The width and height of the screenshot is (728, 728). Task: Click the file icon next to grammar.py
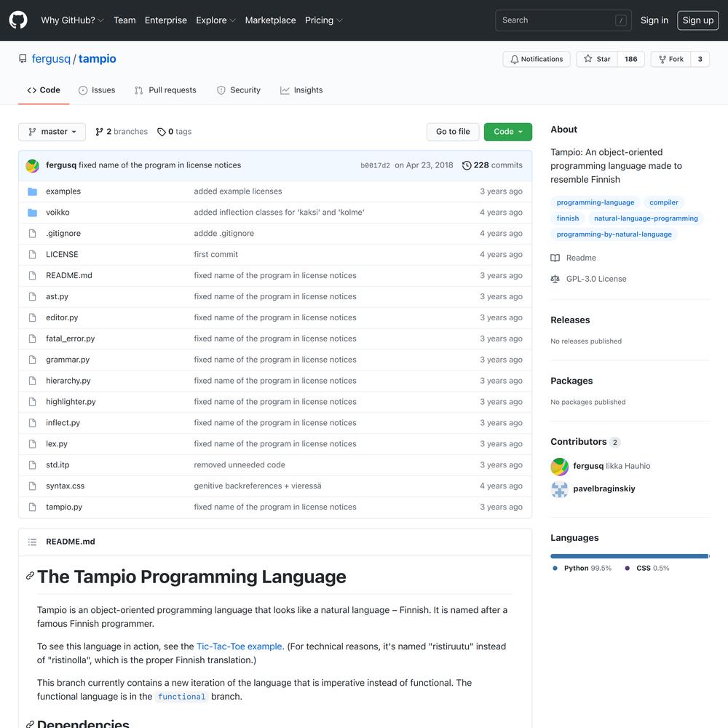[32, 360]
